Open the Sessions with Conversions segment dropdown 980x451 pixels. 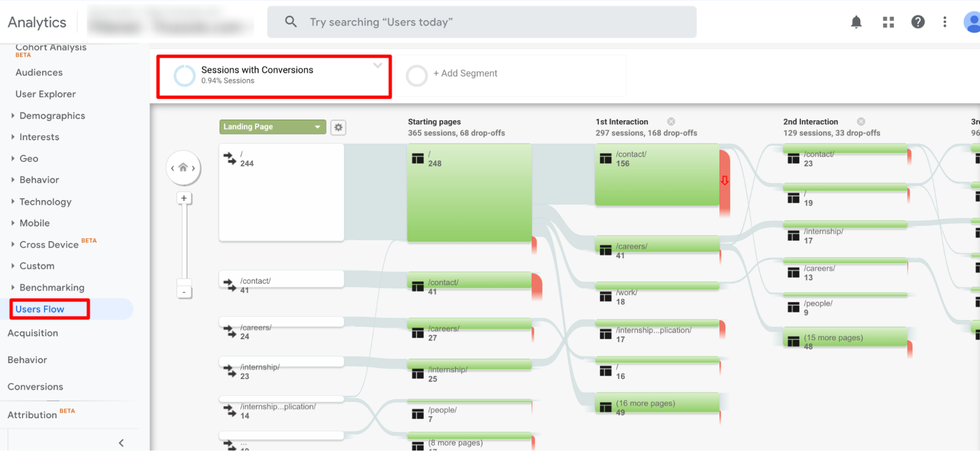pos(377,65)
